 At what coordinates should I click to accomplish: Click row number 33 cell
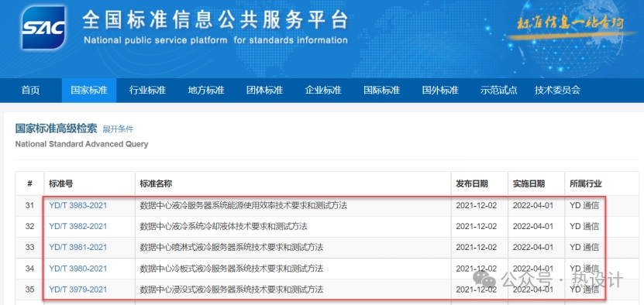(x=29, y=247)
